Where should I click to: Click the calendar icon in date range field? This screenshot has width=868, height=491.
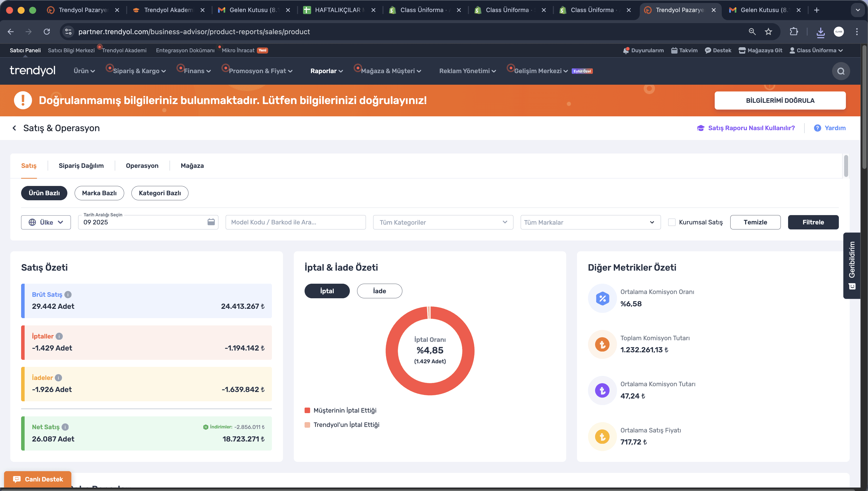[211, 222]
